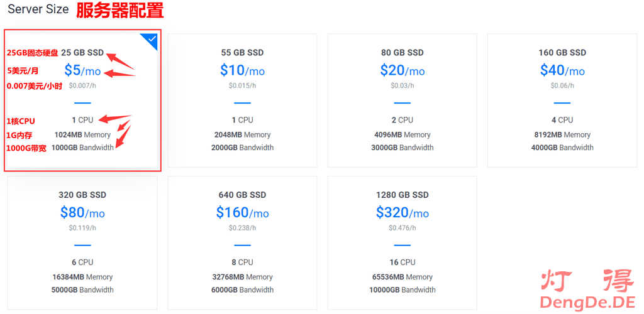The width and height of the screenshot is (644, 314).
Task: Click the blue checkmark on selected plan
Action: (x=151, y=40)
